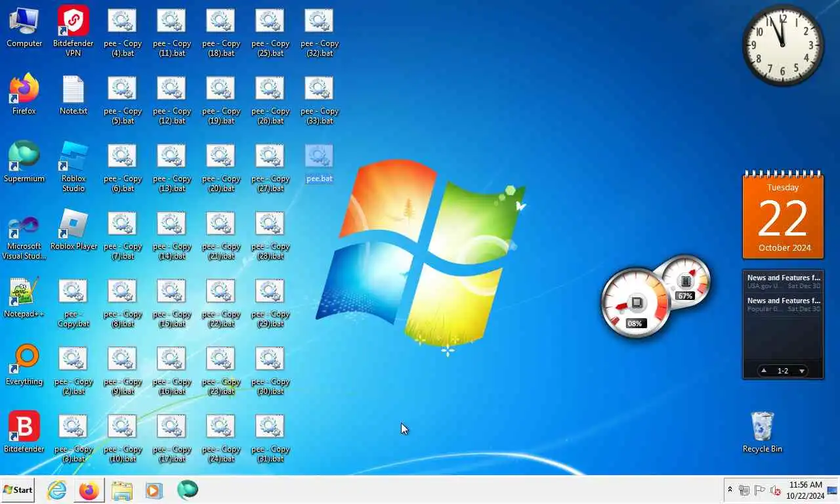Select pee - Copy (25).bat

270,33
